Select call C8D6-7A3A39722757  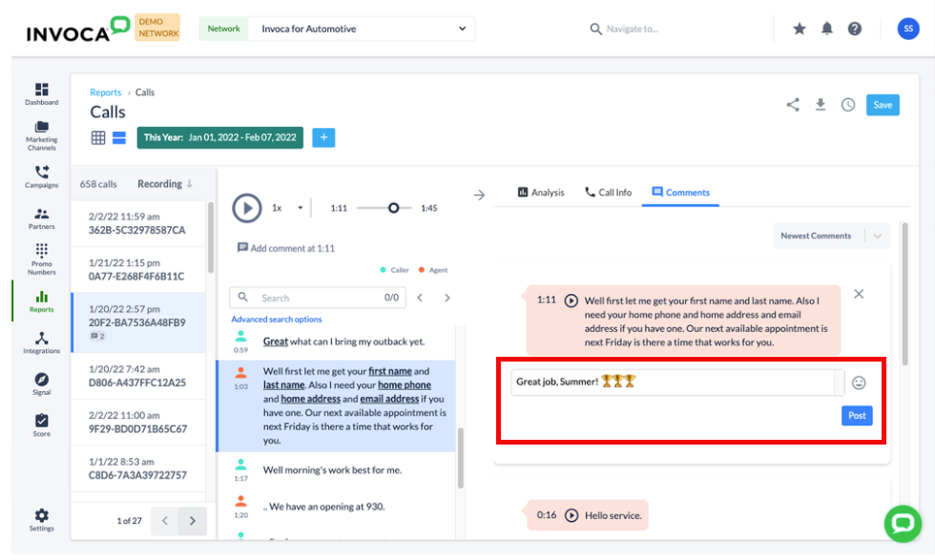(x=138, y=468)
